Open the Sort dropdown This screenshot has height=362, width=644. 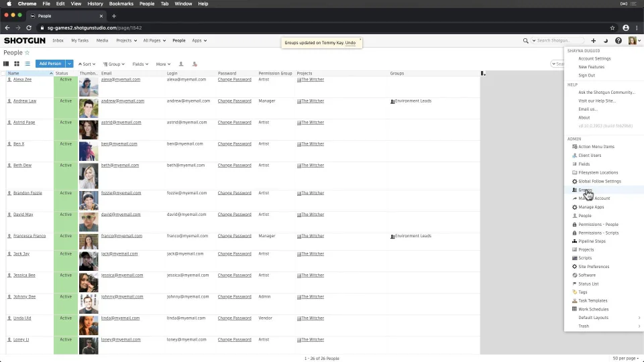(87, 64)
